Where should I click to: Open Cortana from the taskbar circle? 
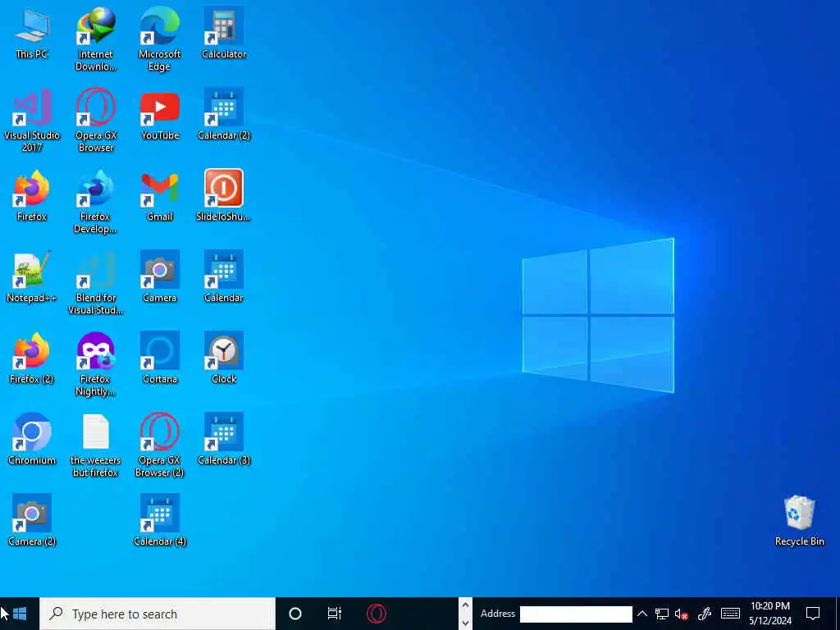295,614
